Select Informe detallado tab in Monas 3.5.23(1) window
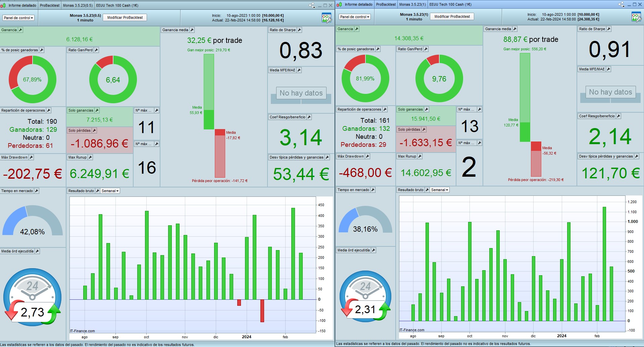Viewport: 644px width, 347px height. [x=358, y=4]
